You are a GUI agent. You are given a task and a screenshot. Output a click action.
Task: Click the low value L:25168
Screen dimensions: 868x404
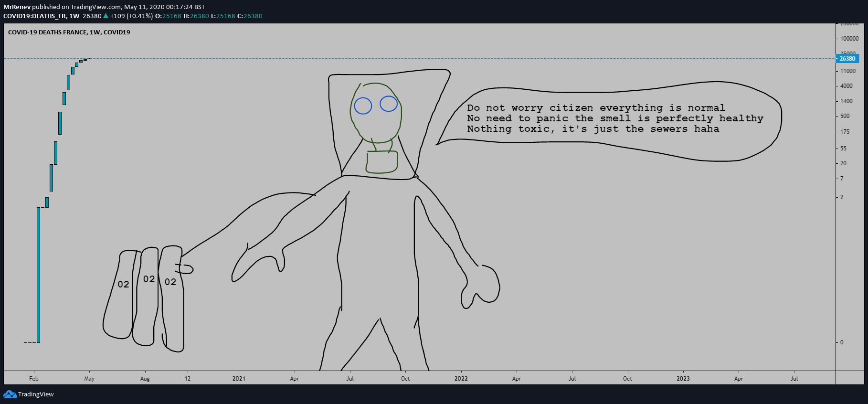[x=223, y=16]
